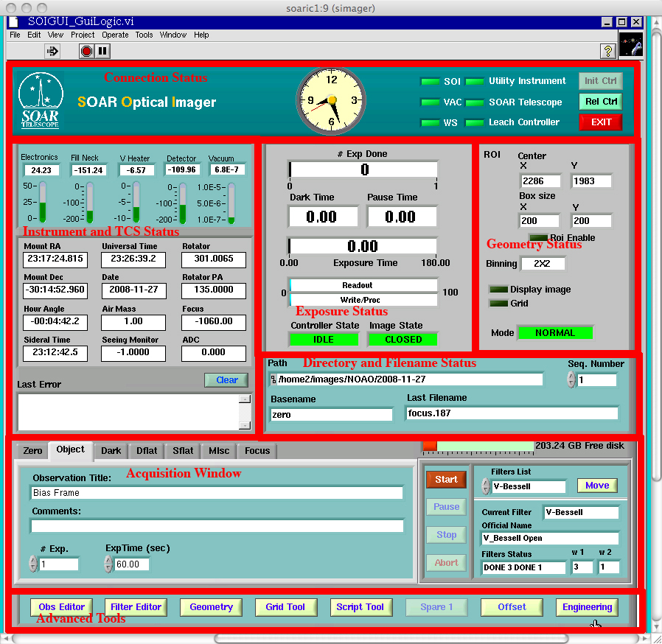Click the red EXIT button
The image size is (662, 644).
coord(600,122)
